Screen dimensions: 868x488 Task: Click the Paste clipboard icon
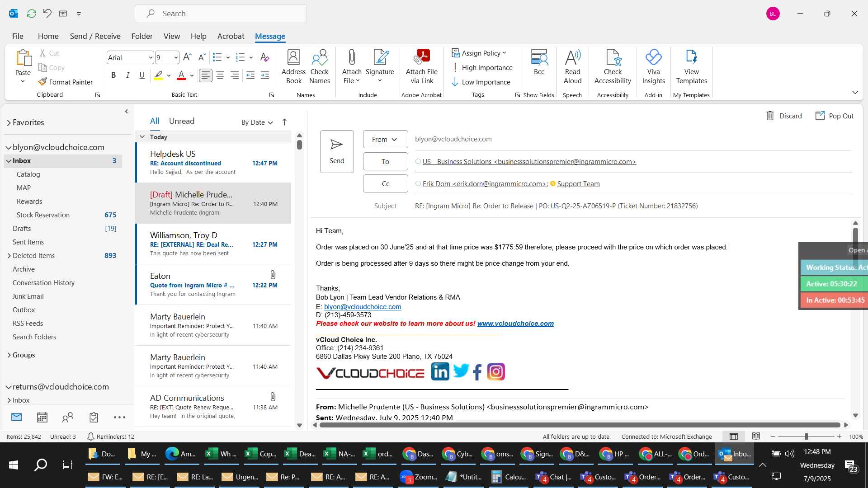pos(23,58)
